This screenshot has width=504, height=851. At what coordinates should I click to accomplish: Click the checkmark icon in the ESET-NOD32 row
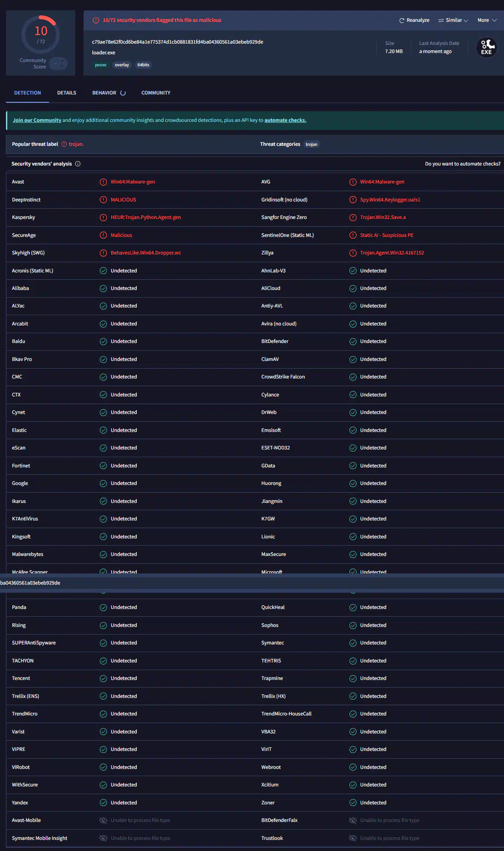coord(353,448)
